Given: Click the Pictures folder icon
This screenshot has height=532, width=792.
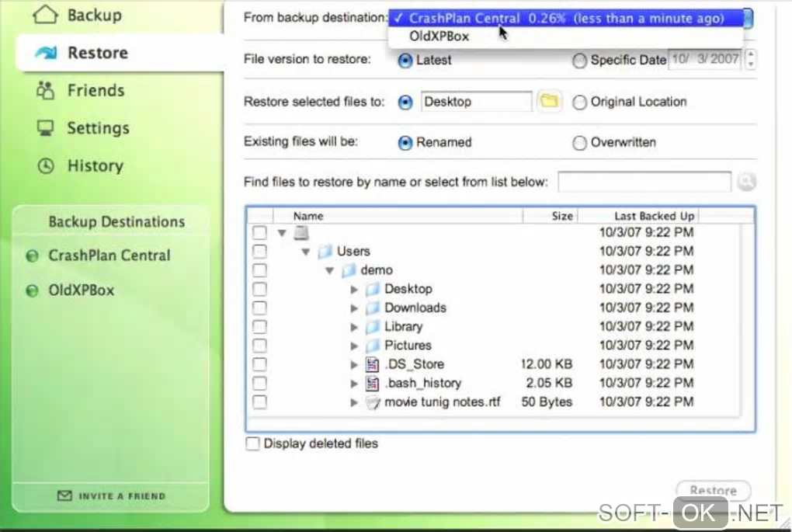Looking at the screenshot, I should point(373,346).
